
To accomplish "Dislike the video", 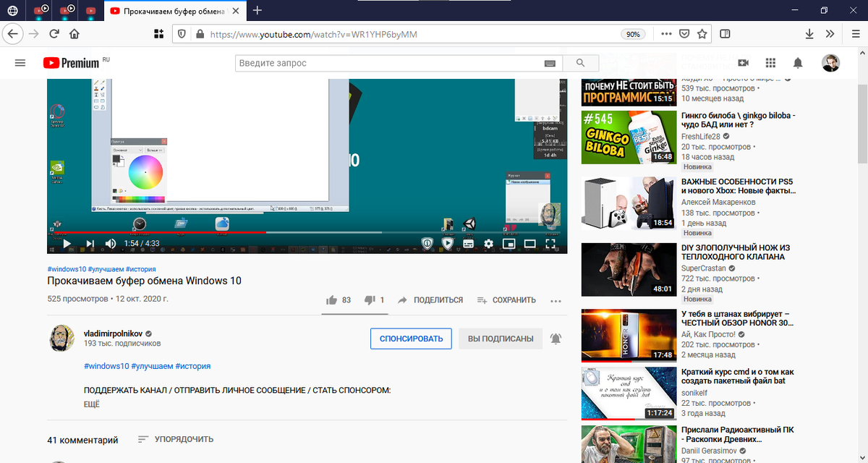I will pos(374,300).
